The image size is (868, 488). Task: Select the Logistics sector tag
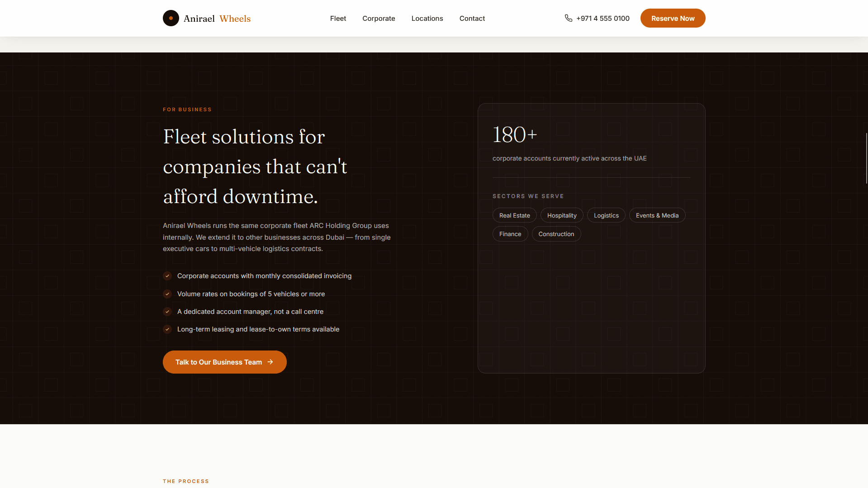tap(606, 215)
